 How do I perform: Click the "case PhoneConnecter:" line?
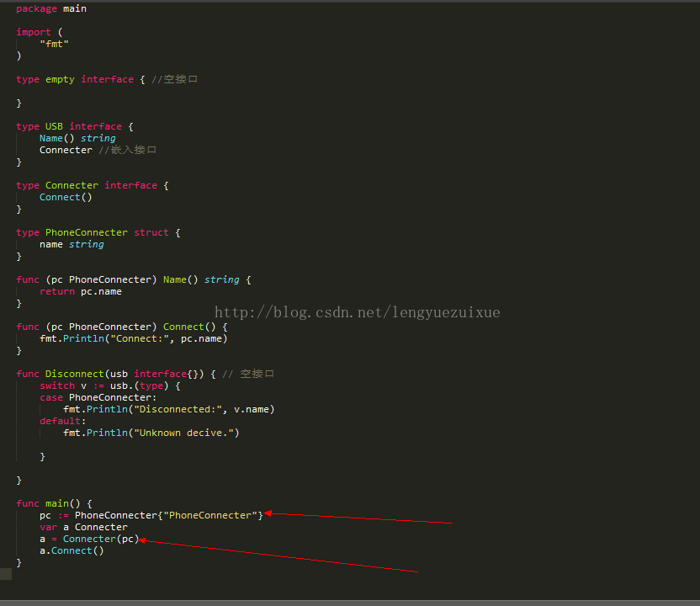pyautogui.click(x=98, y=397)
